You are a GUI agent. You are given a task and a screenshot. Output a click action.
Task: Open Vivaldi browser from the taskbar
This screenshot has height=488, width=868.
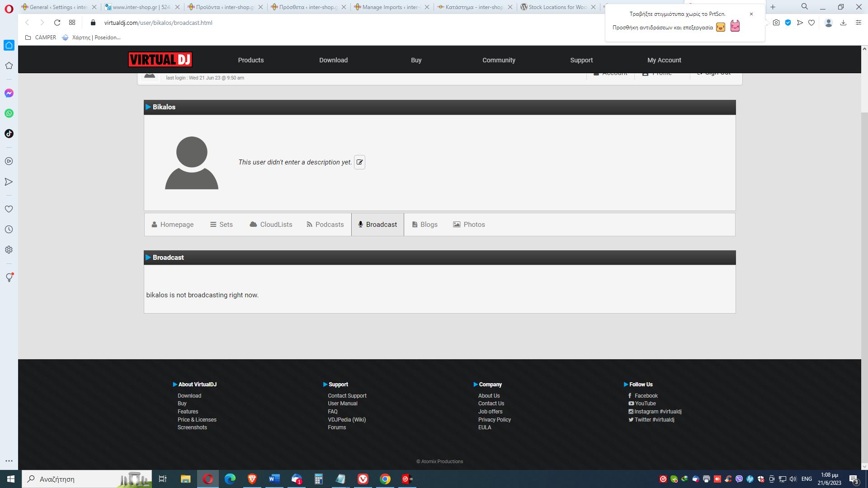363,479
